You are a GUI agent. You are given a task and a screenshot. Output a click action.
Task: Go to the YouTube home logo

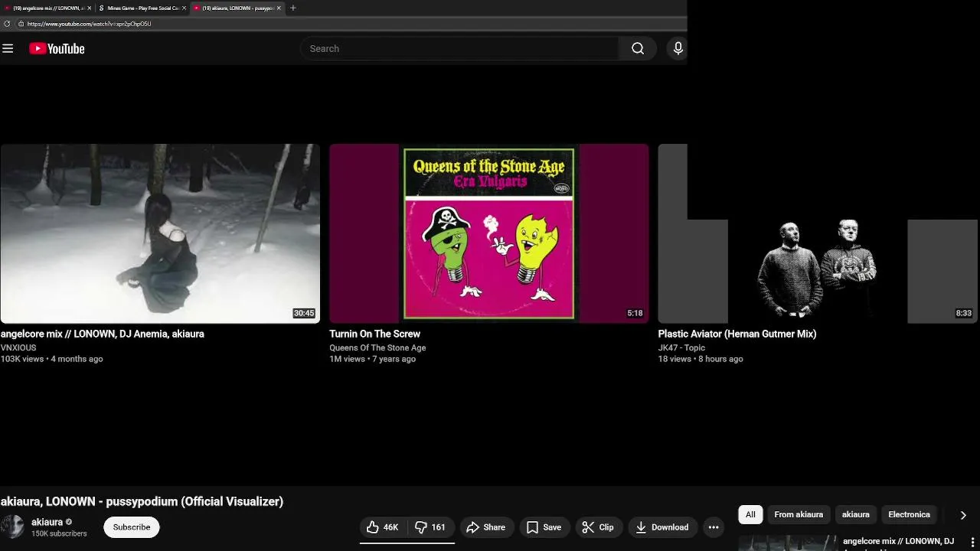click(x=57, y=48)
